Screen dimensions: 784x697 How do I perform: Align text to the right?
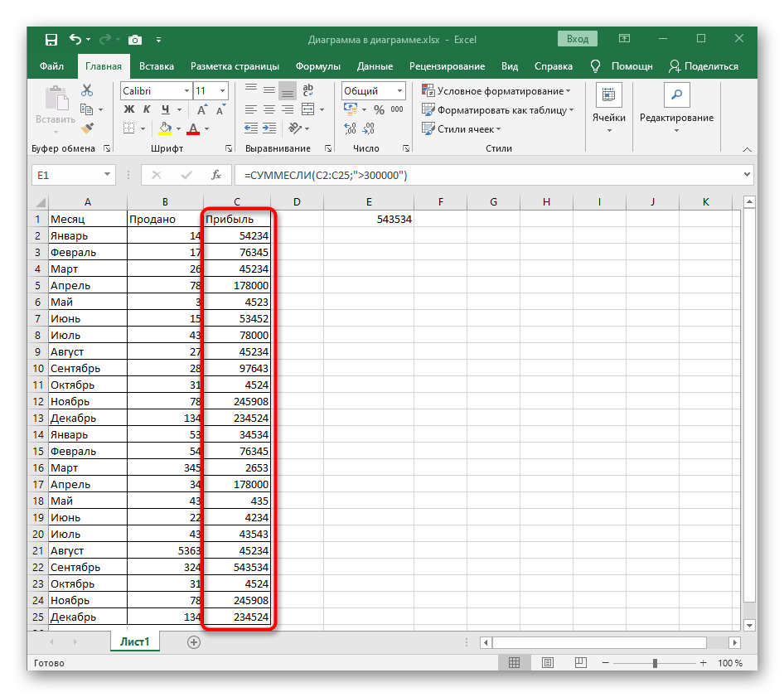click(288, 109)
